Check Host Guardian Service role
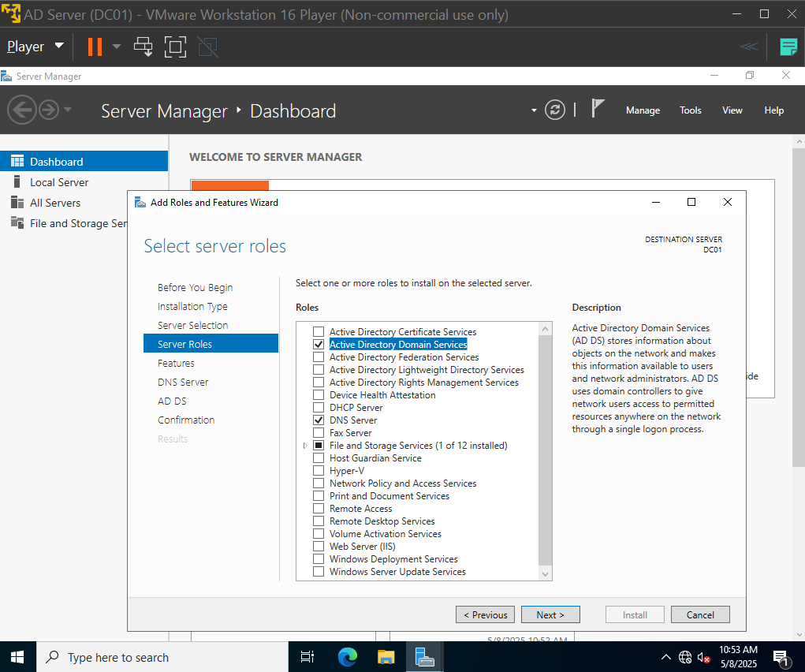 pos(319,458)
